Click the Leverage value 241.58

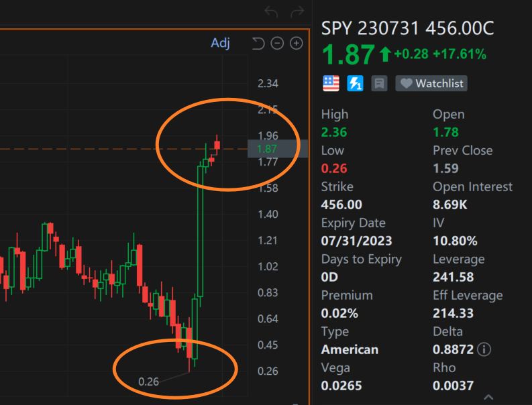coord(453,278)
